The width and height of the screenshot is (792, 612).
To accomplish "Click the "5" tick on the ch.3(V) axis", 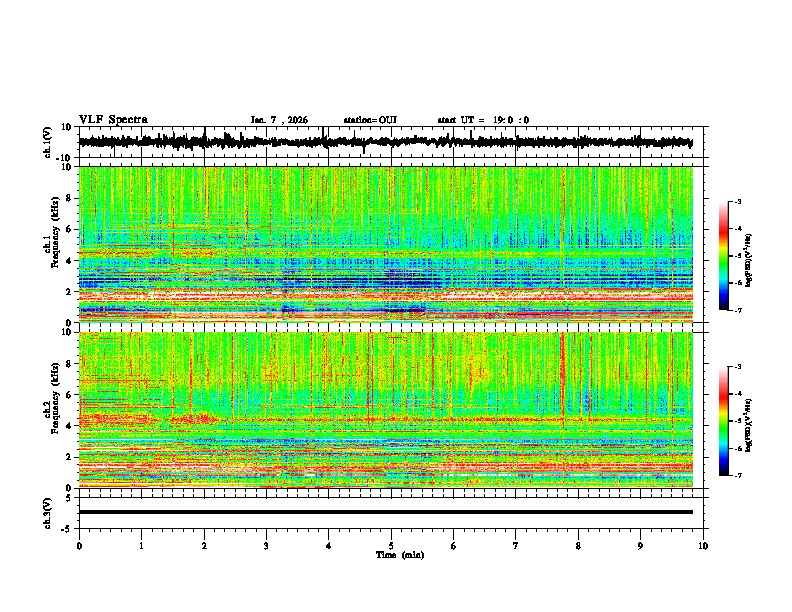I will click(69, 498).
